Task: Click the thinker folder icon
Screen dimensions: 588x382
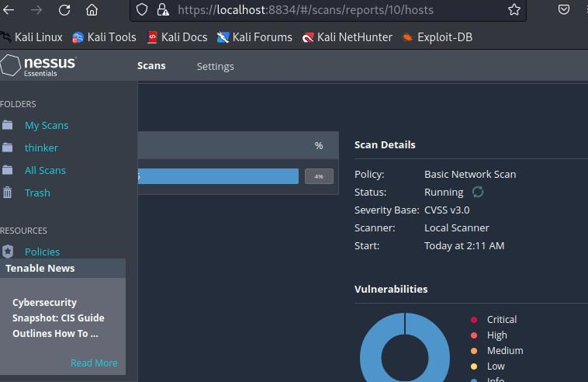Action: point(8,148)
